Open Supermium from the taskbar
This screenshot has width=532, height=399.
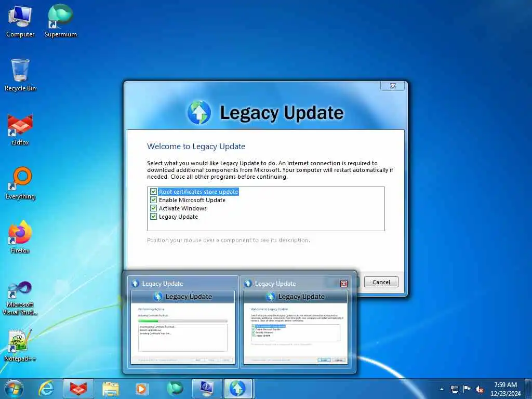tap(175, 389)
